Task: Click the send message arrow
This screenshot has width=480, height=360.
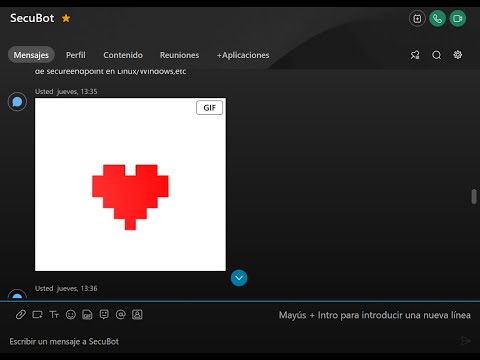Action: (465, 341)
